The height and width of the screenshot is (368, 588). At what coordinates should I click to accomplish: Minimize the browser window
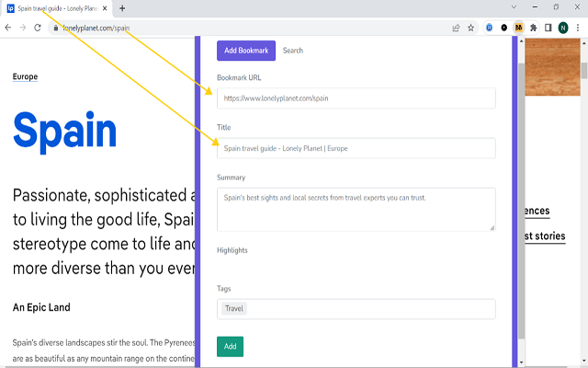pyautogui.click(x=535, y=6)
